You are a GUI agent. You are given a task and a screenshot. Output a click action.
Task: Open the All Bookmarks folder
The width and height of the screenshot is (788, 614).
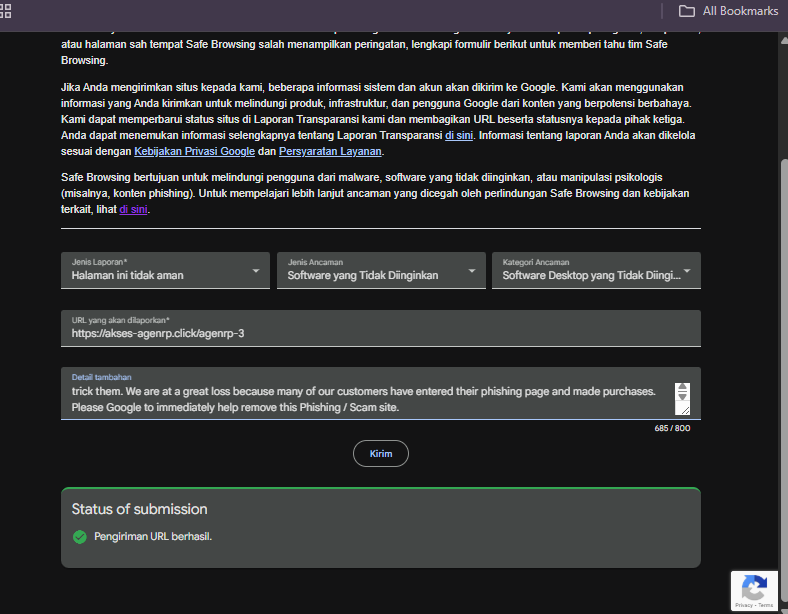pos(728,11)
